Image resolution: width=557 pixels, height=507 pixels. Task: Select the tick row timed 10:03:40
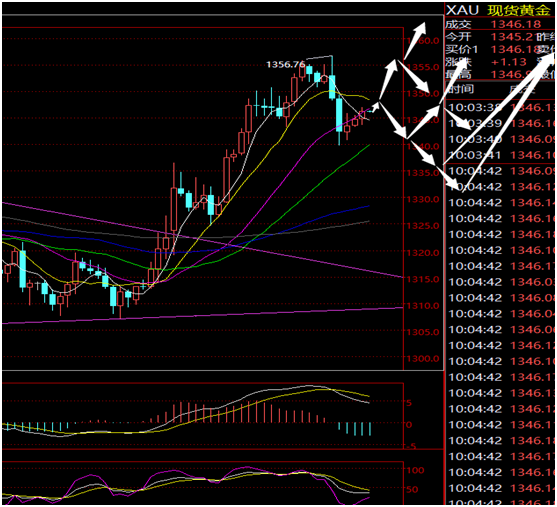pyautogui.click(x=501, y=139)
